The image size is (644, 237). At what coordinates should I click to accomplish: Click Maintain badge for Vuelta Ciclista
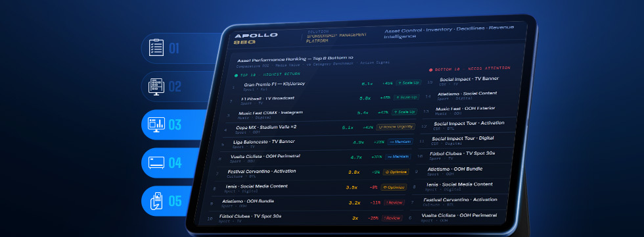tap(398, 157)
